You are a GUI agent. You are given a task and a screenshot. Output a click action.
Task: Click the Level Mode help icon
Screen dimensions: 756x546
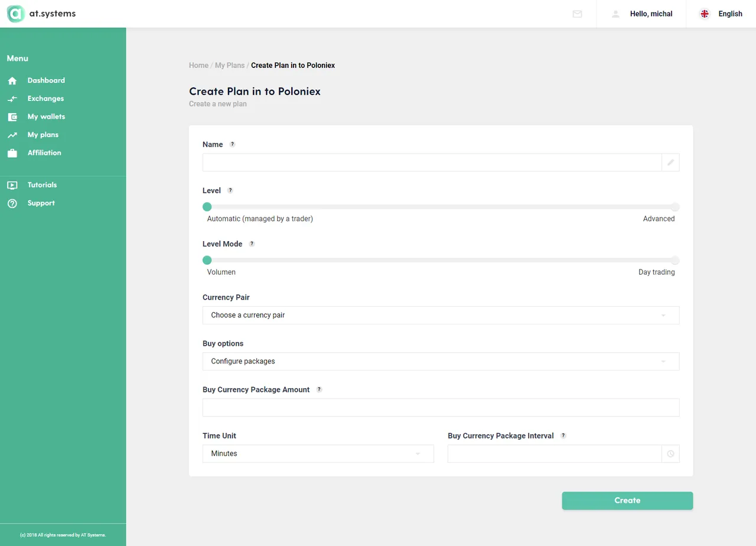252,243
